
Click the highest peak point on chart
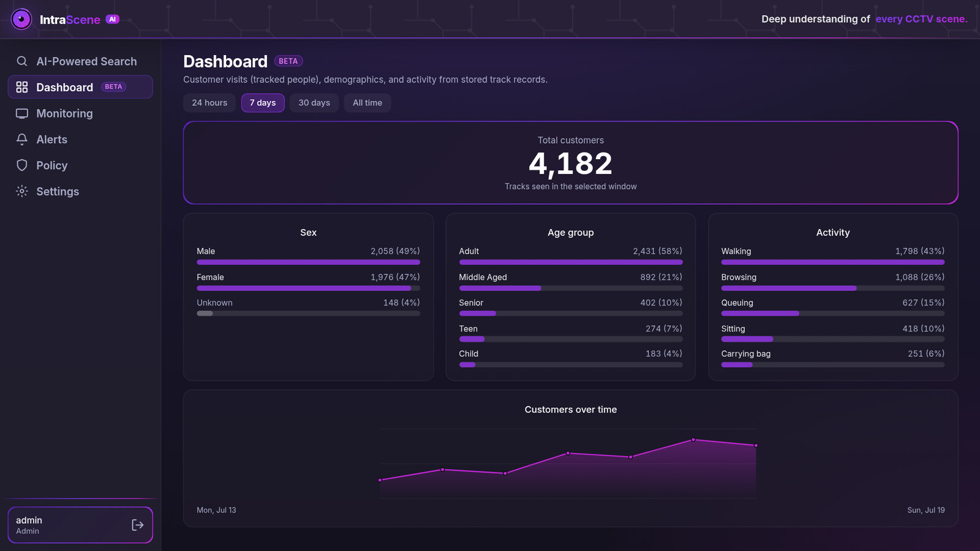coord(693,440)
